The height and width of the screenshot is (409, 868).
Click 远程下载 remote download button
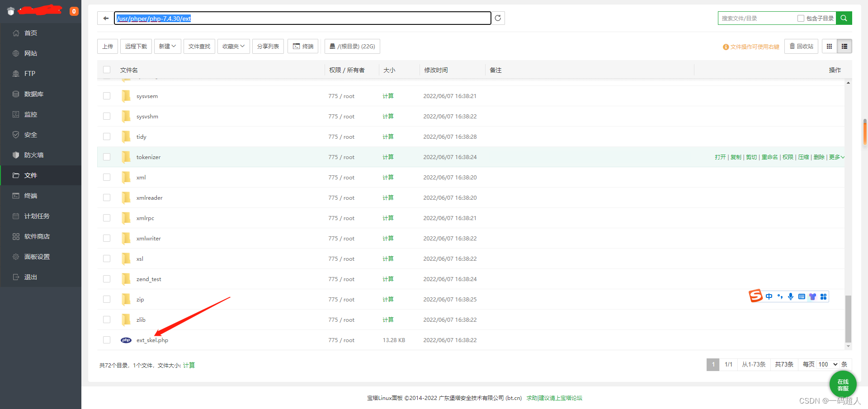click(x=136, y=46)
